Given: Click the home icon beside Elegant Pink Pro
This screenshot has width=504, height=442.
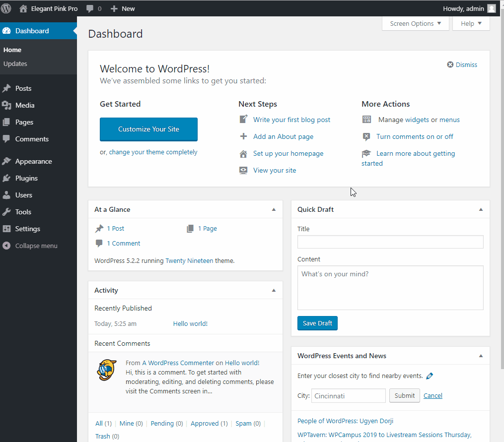Looking at the screenshot, I should click(23, 8).
